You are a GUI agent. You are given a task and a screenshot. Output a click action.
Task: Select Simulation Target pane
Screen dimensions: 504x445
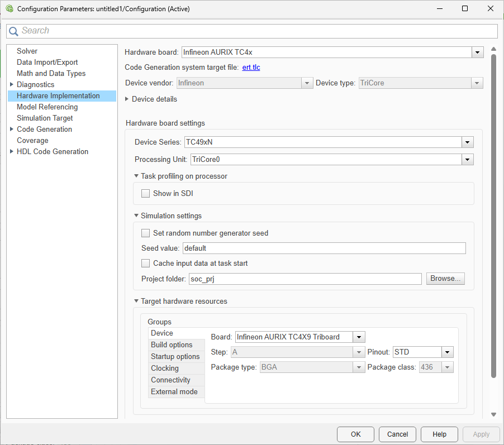(x=45, y=118)
